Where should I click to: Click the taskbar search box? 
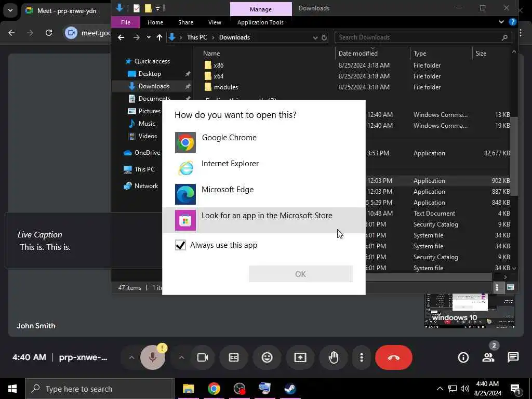tap(99, 389)
